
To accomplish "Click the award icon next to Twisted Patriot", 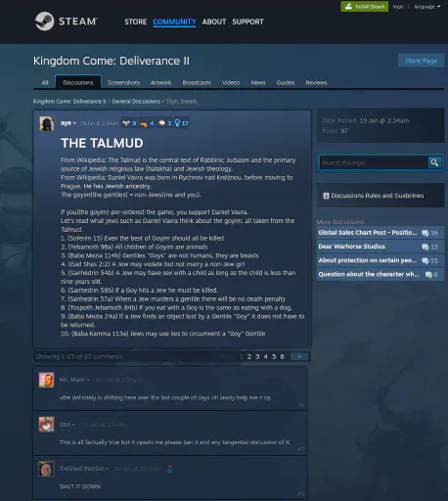I will tap(169, 469).
